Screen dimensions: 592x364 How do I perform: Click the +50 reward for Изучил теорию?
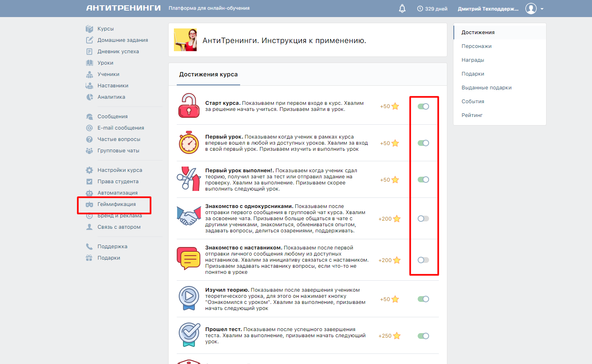[390, 299]
